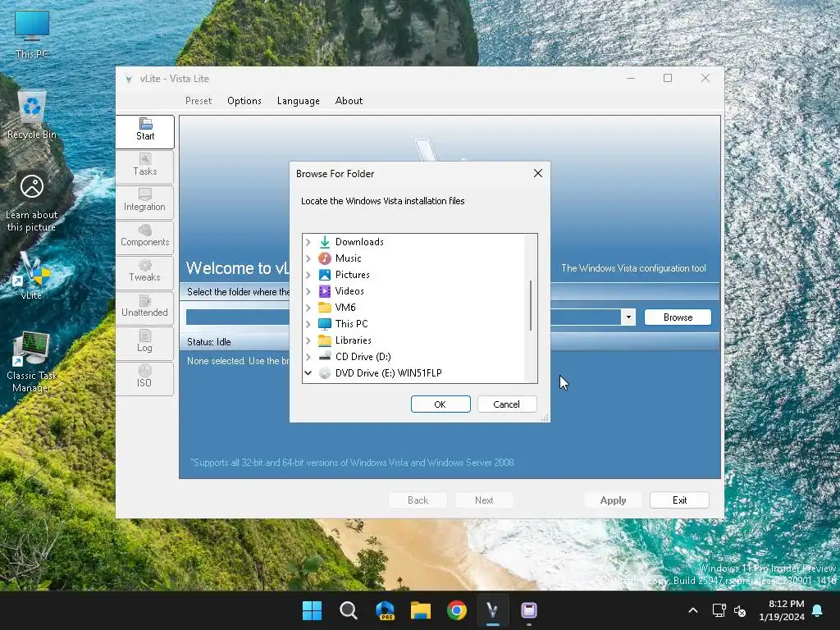The image size is (840, 630).
Task: Close the Browse For Folder dialog
Action: pyautogui.click(x=538, y=173)
